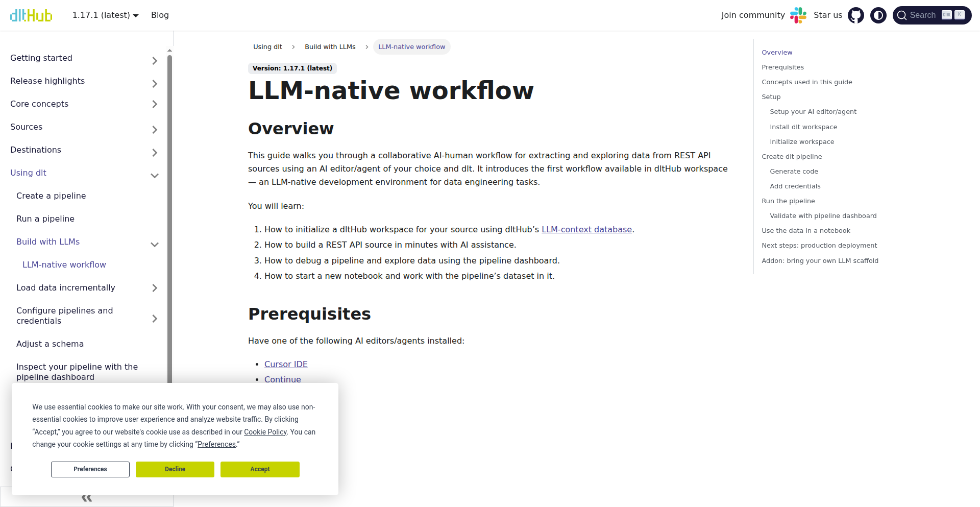This screenshot has height=507, width=980.
Task: Open the Search box
Action: coord(932,15)
